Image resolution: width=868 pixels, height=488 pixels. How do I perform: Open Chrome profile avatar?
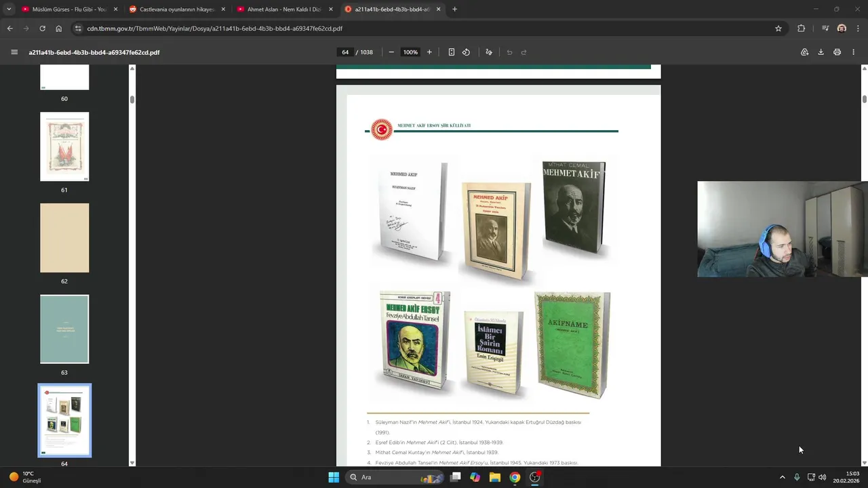pos(842,28)
